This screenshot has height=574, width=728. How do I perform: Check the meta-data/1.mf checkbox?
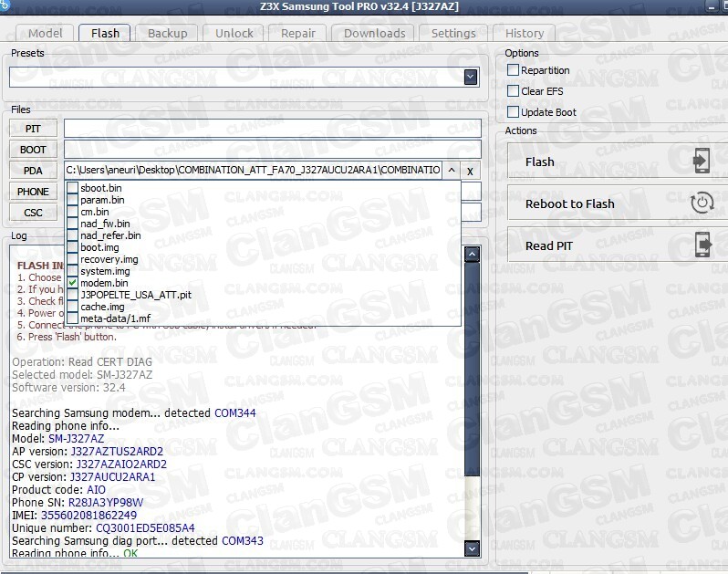(72, 318)
